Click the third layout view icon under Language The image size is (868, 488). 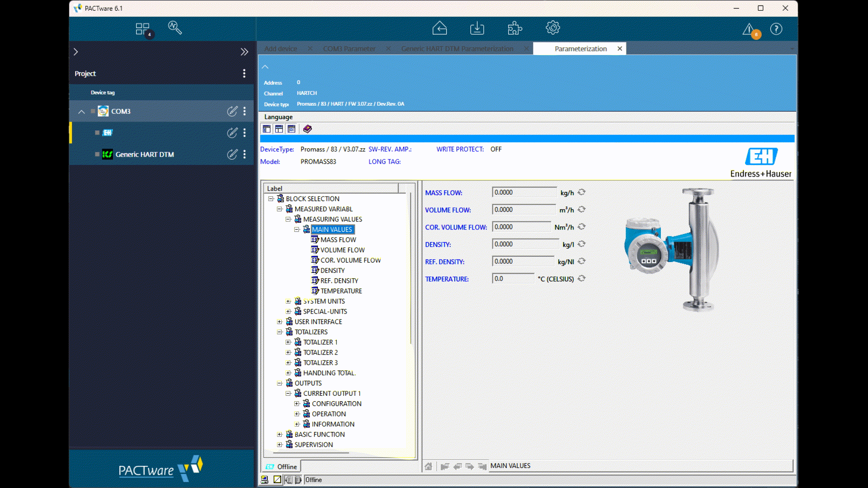pyautogui.click(x=292, y=129)
